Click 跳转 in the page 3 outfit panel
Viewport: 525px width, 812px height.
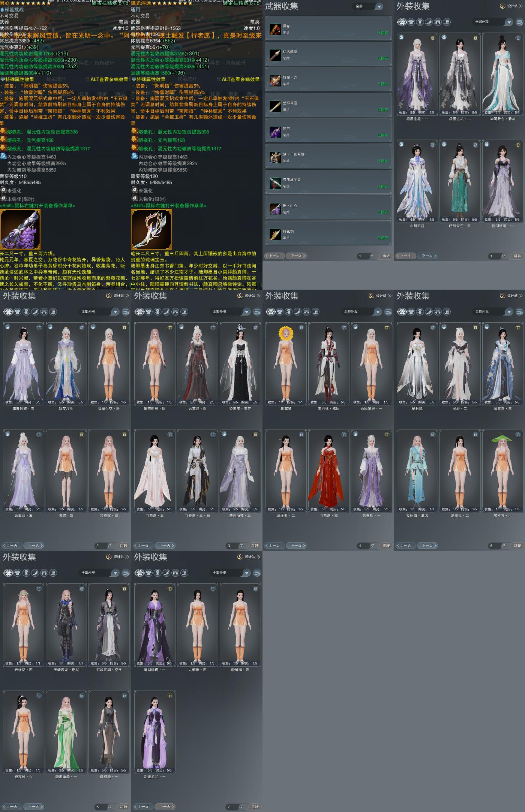point(255,546)
